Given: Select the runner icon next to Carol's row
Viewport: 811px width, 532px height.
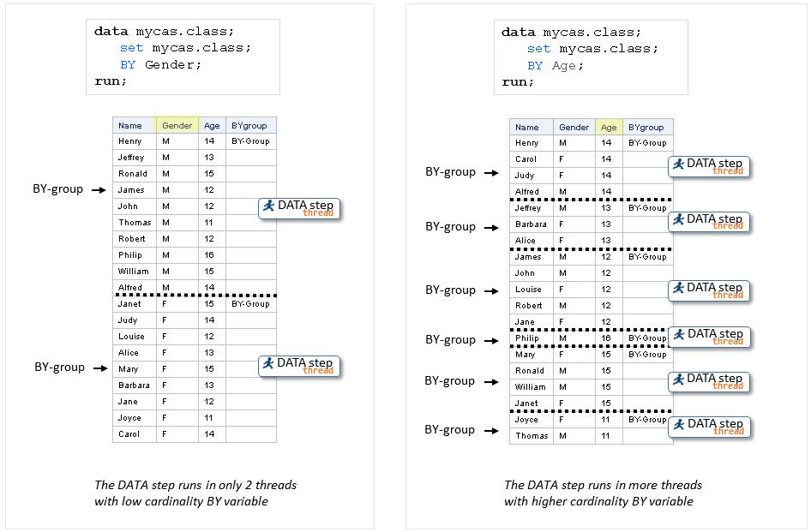Looking at the screenshot, I should coord(678,164).
